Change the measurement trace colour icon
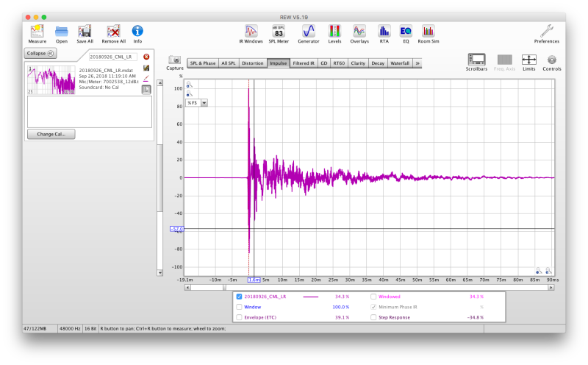 (x=146, y=78)
